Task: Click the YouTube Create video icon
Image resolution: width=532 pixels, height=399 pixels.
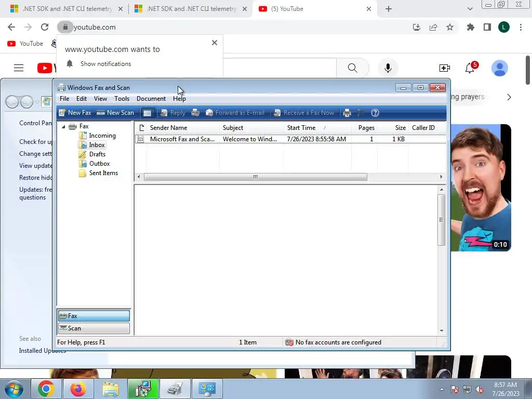Action: pos(445,68)
